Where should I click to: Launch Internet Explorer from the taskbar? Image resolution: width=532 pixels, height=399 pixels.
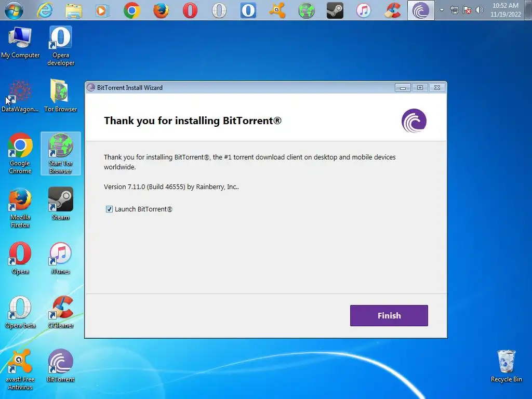coord(45,10)
